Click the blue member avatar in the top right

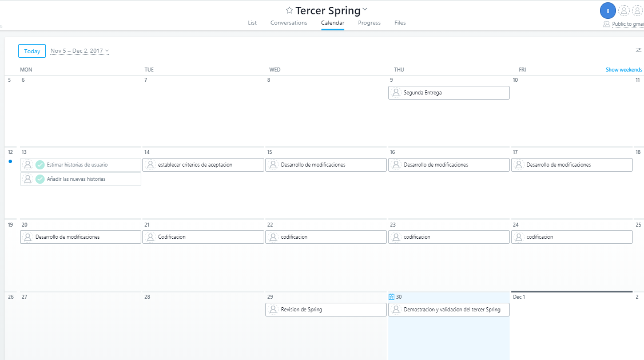tap(607, 10)
